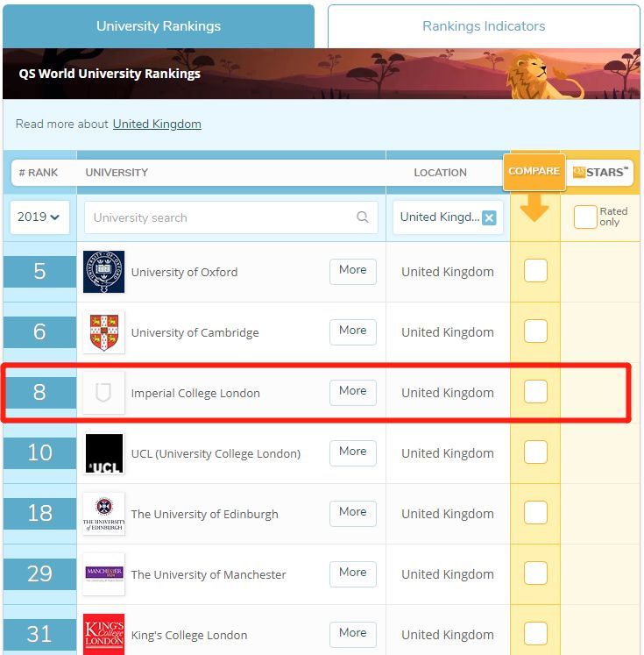This screenshot has width=644, height=655.
Task: Click rank number 29 cell
Action: click(39, 574)
